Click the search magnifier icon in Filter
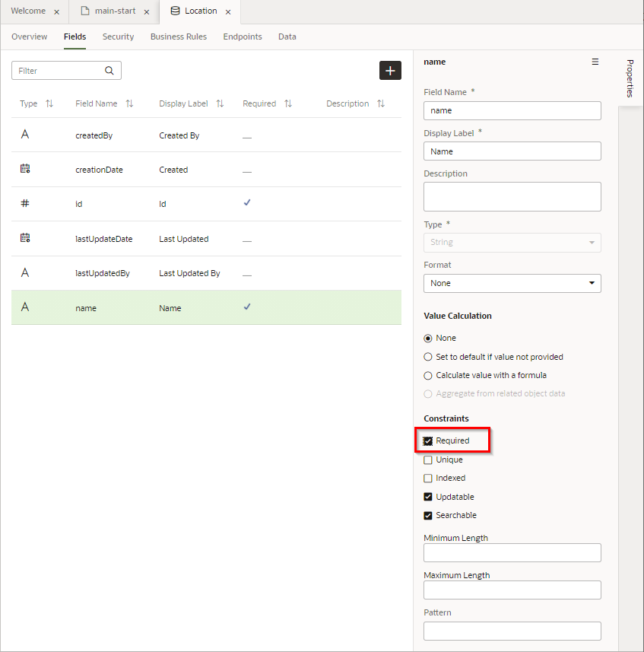Viewport: 644px width, 652px height. coord(109,71)
